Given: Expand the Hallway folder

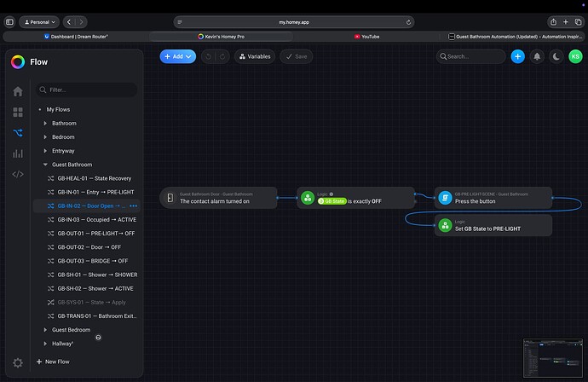Looking at the screenshot, I should (x=45, y=344).
